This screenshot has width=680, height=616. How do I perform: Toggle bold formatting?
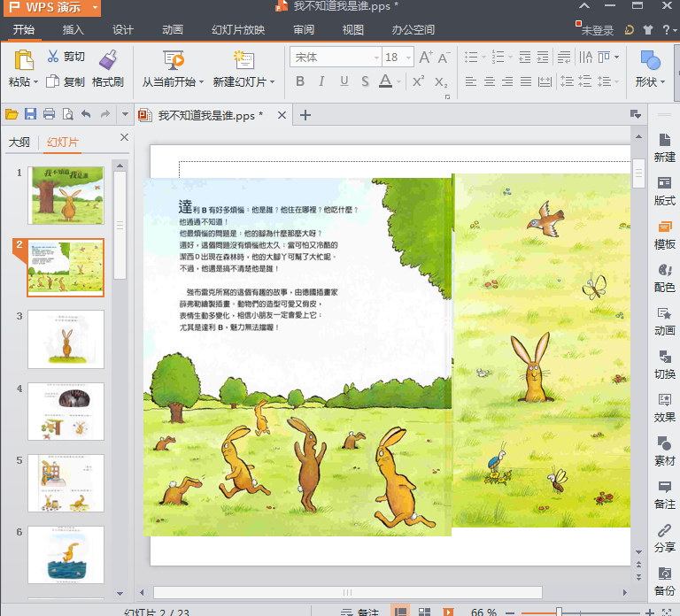[x=299, y=81]
